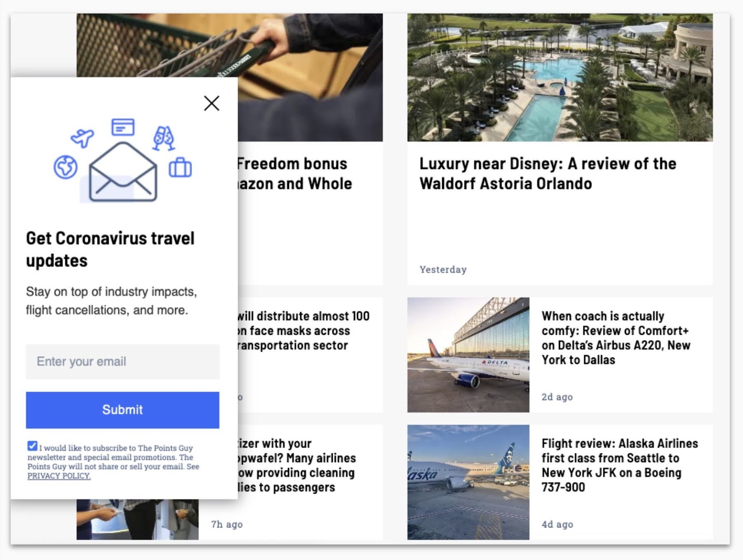Focus the Enter your email field
This screenshot has width=743, height=560.
pos(122,362)
